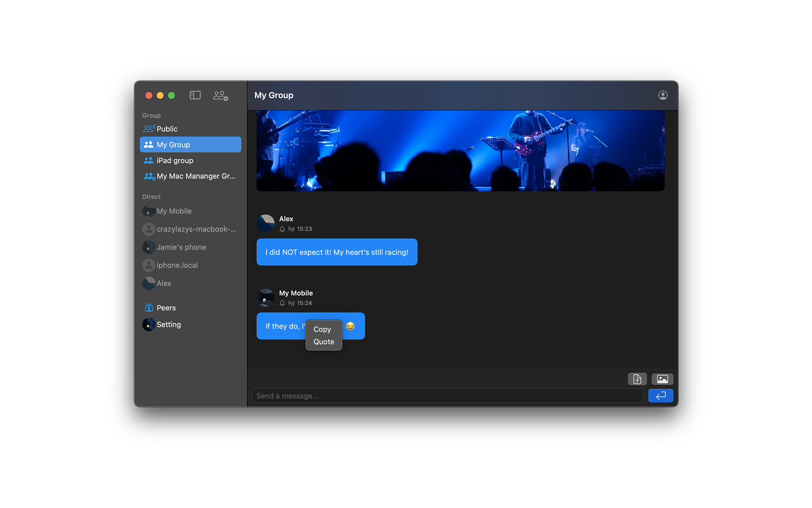
Task: Open crazylazys-macbook direct chat
Action: (191, 229)
